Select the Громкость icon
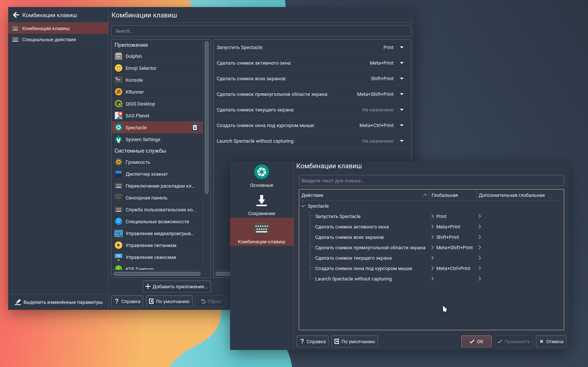The width and height of the screenshot is (588, 367). 119,162
